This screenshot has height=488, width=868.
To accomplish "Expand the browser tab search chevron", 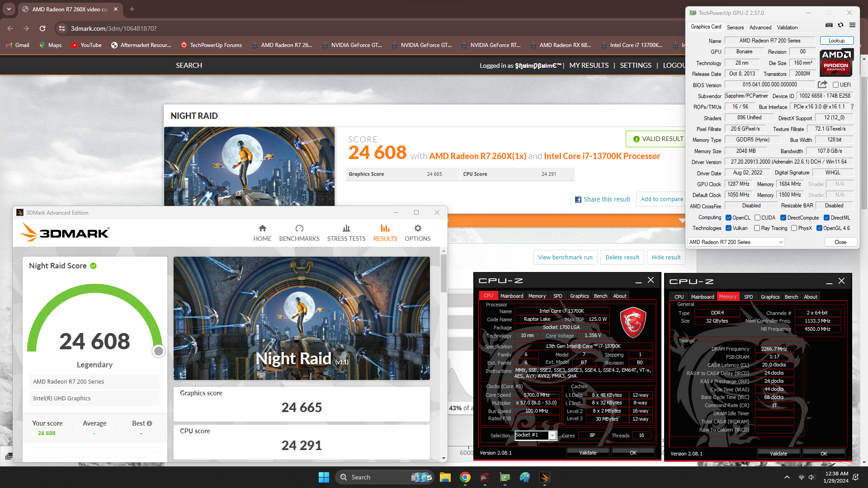I will pyautogui.click(x=9, y=9).
